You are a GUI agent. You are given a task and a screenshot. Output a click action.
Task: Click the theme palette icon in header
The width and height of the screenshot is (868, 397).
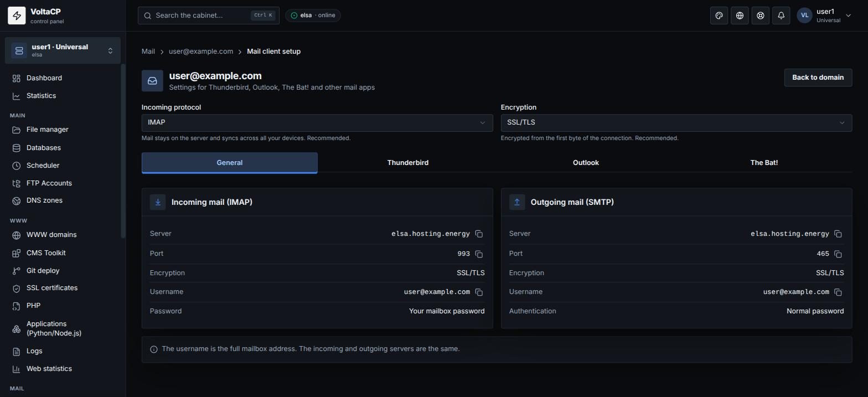coord(719,16)
